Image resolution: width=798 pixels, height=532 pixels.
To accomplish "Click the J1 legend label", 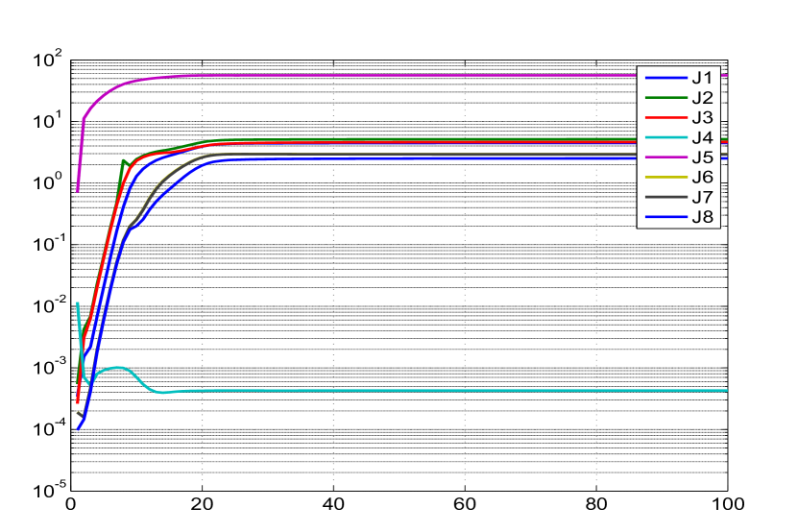I will (702, 78).
